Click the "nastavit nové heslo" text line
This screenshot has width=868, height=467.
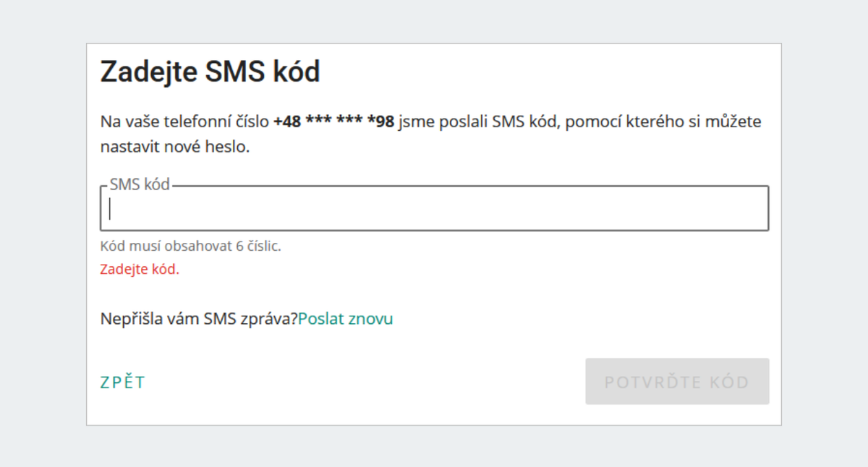coord(174,147)
